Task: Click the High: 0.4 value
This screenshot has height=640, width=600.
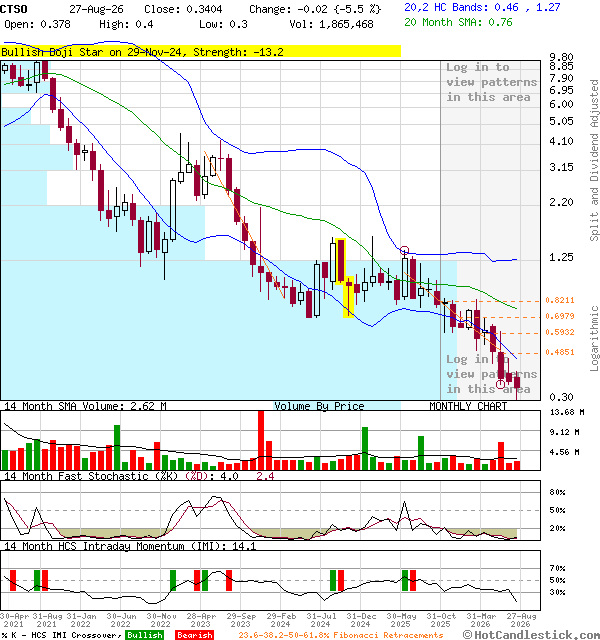Action: coord(126,24)
